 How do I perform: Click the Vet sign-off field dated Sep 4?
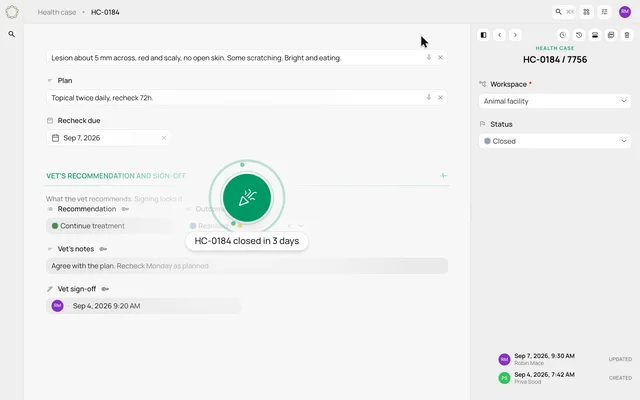(x=143, y=306)
